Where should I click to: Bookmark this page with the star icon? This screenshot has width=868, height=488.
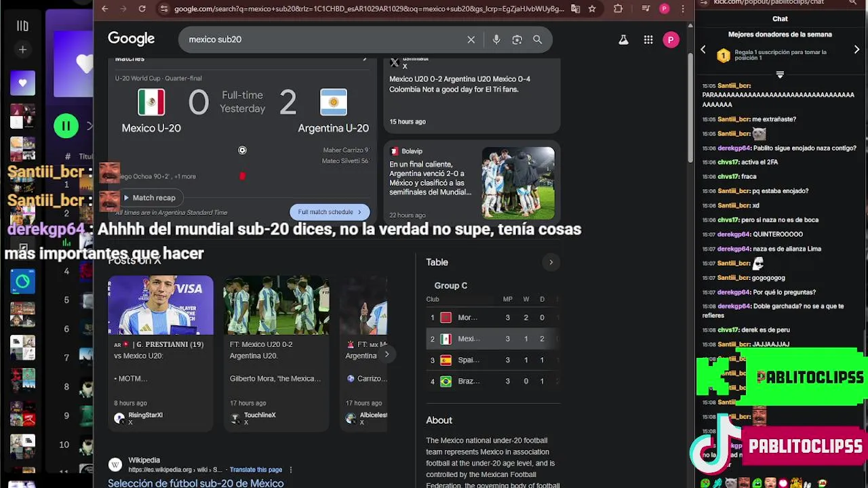pos(592,9)
